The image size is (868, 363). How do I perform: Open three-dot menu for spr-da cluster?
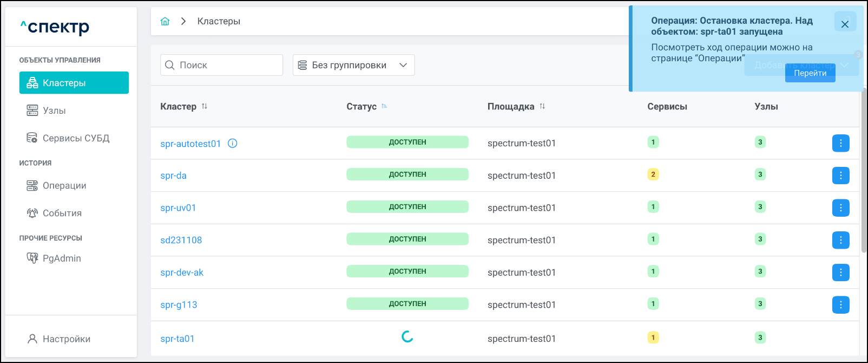840,176
